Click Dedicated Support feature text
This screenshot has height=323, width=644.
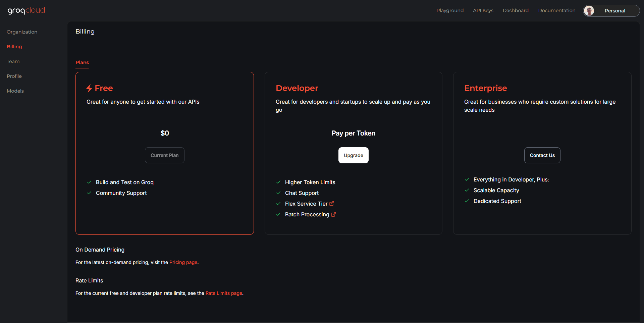click(497, 201)
